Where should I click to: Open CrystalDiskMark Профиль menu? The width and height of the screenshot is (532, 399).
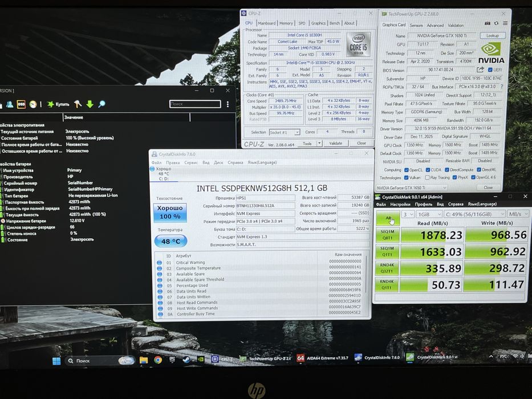424,204
